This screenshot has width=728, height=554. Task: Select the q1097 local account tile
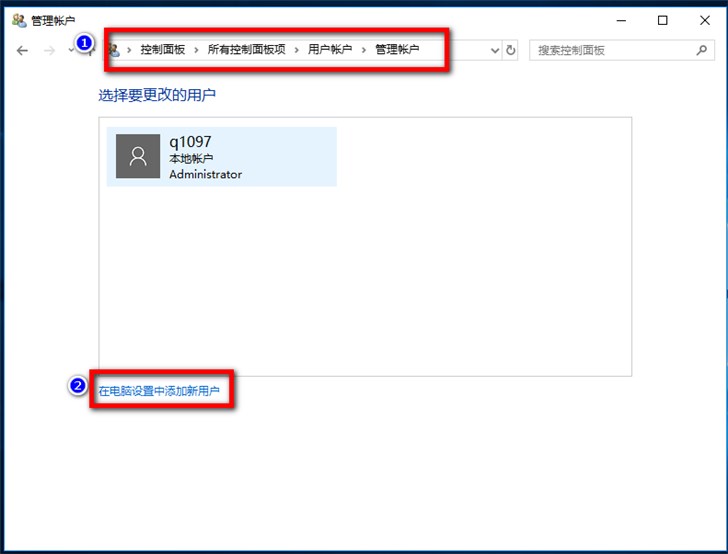pyautogui.click(x=221, y=156)
